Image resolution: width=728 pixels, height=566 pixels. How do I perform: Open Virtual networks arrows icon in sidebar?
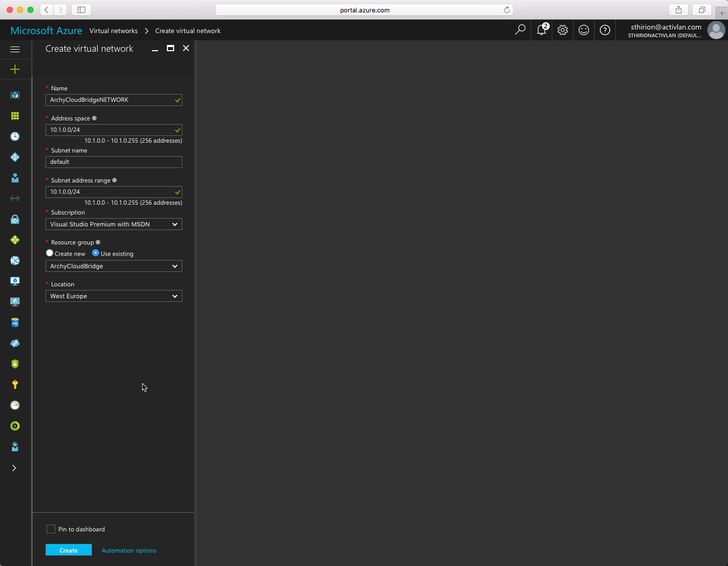coord(15,198)
